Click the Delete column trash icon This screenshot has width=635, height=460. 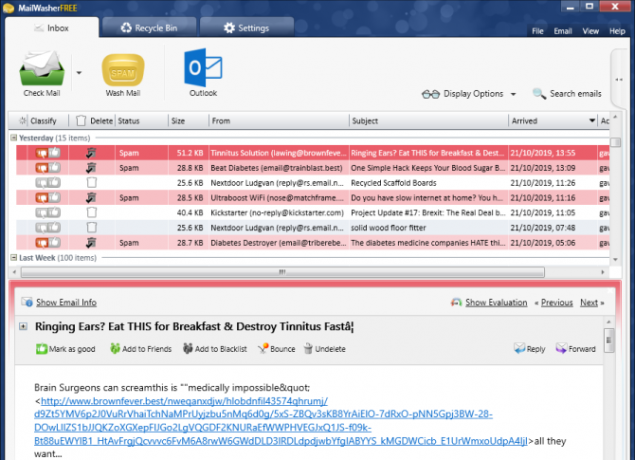tap(81, 121)
